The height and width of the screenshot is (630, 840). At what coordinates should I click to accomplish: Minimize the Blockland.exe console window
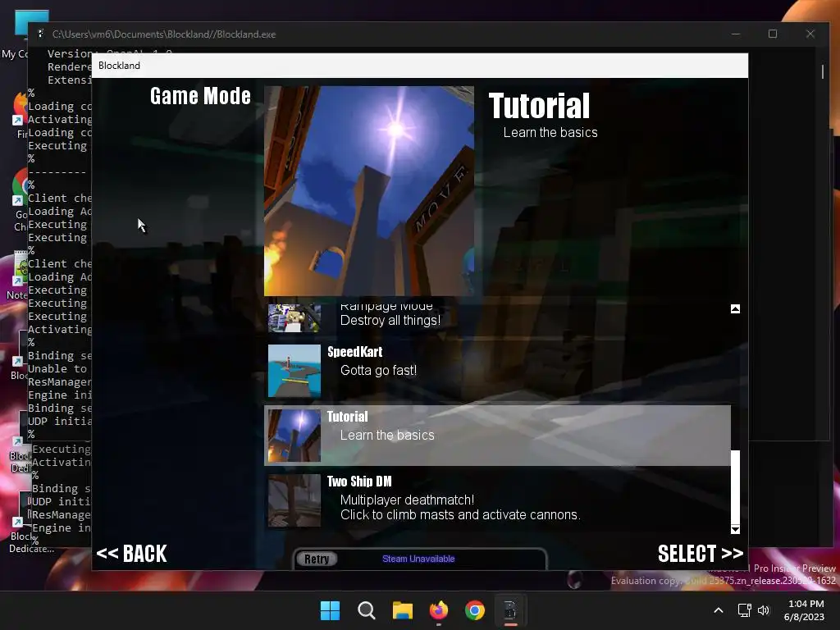point(736,34)
